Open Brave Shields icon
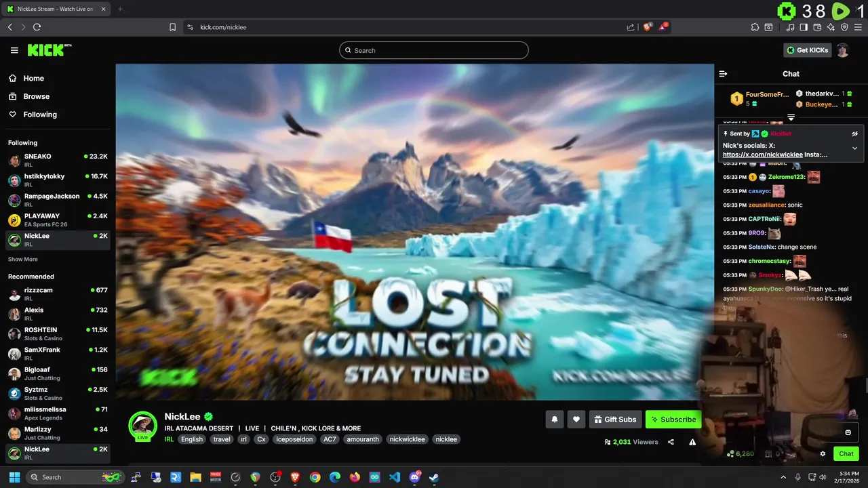Screen dimensions: 868x488 (x=648, y=27)
